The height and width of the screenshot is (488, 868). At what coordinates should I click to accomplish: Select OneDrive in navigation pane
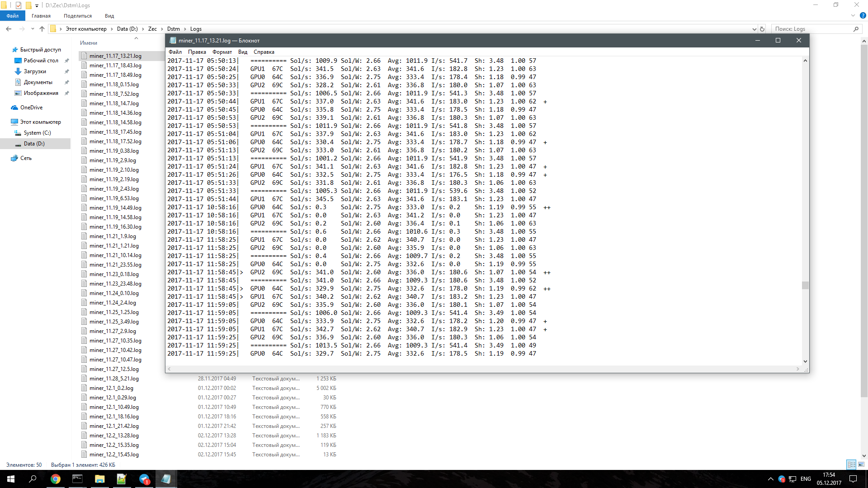click(x=31, y=108)
